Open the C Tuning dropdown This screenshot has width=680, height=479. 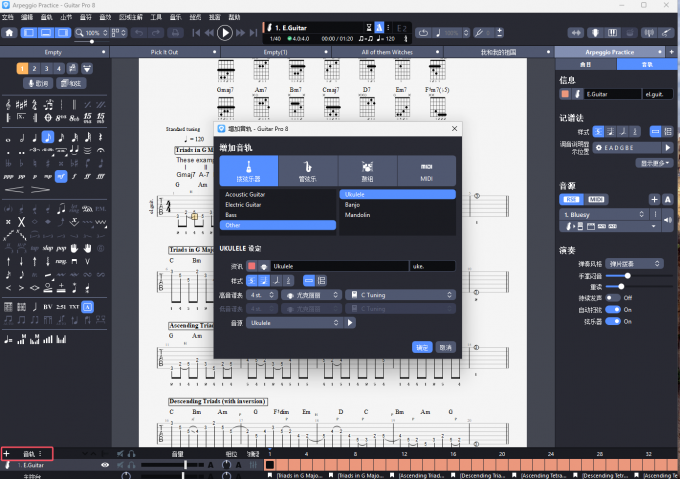click(x=399, y=295)
